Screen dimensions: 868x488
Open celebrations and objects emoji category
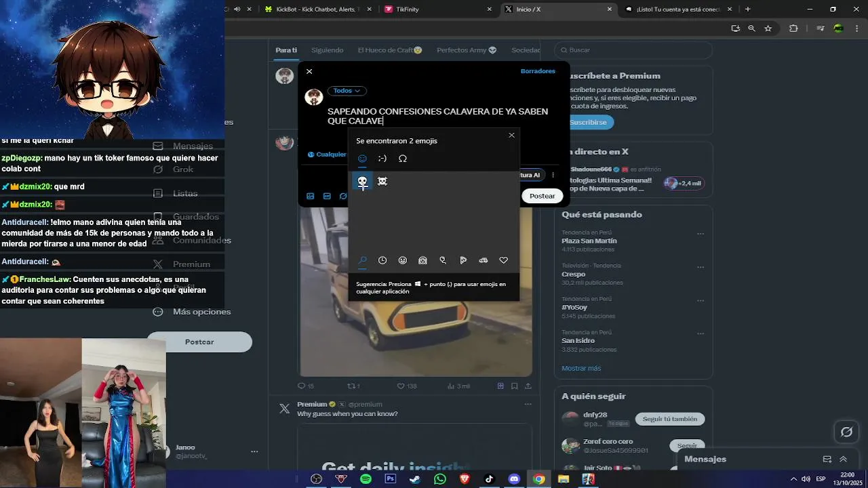pyautogui.click(x=443, y=260)
